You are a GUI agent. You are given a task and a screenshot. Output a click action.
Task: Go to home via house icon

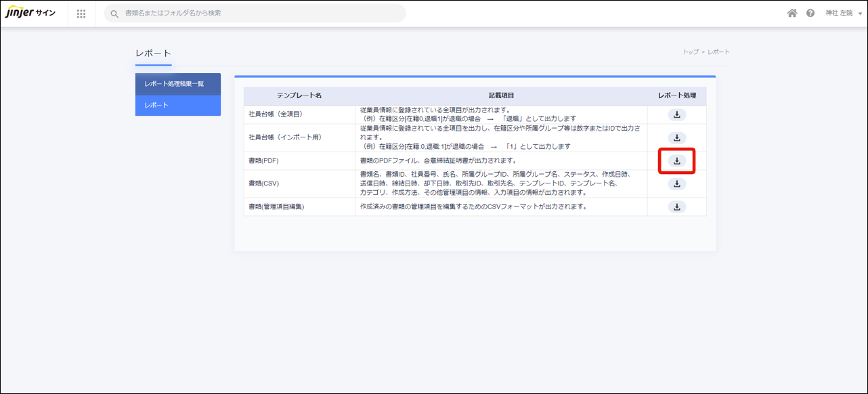click(x=791, y=14)
